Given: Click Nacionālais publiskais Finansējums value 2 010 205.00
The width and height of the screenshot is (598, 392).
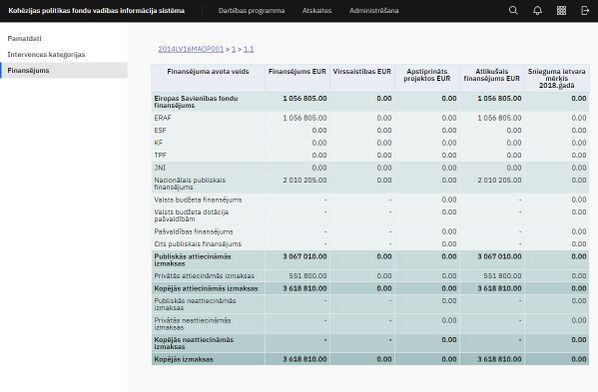Looking at the screenshot, I should (x=305, y=180).
